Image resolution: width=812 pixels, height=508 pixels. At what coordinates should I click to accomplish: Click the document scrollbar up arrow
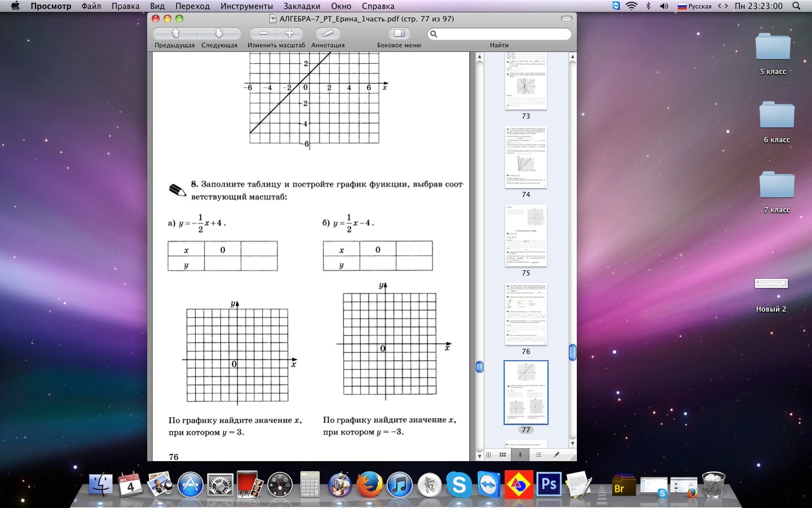click(479, 56)
